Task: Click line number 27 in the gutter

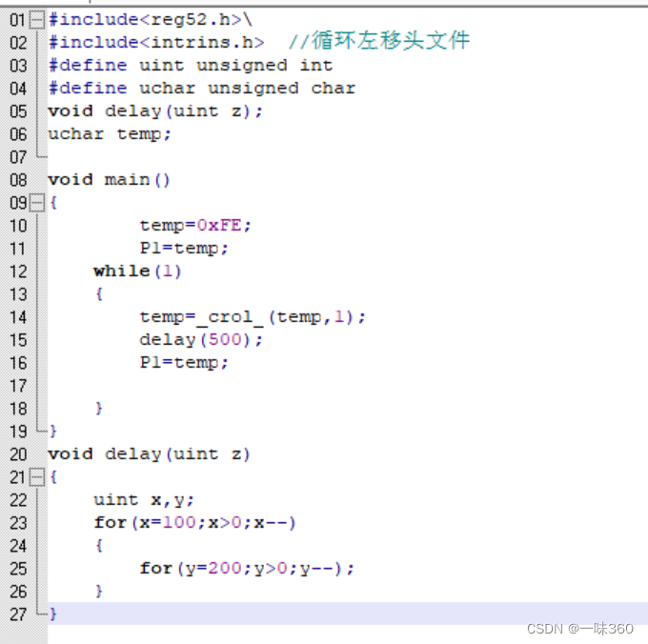Action: 18,614
